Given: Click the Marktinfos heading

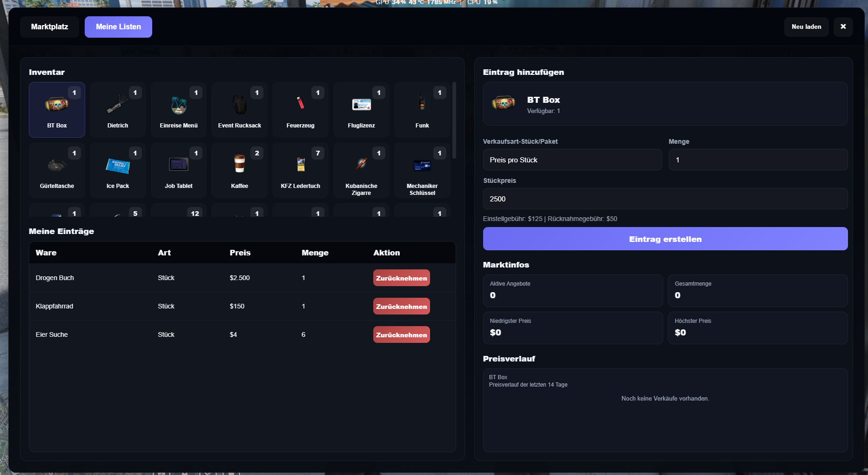Looking at the screenshot, I should (x=506, y=265).
